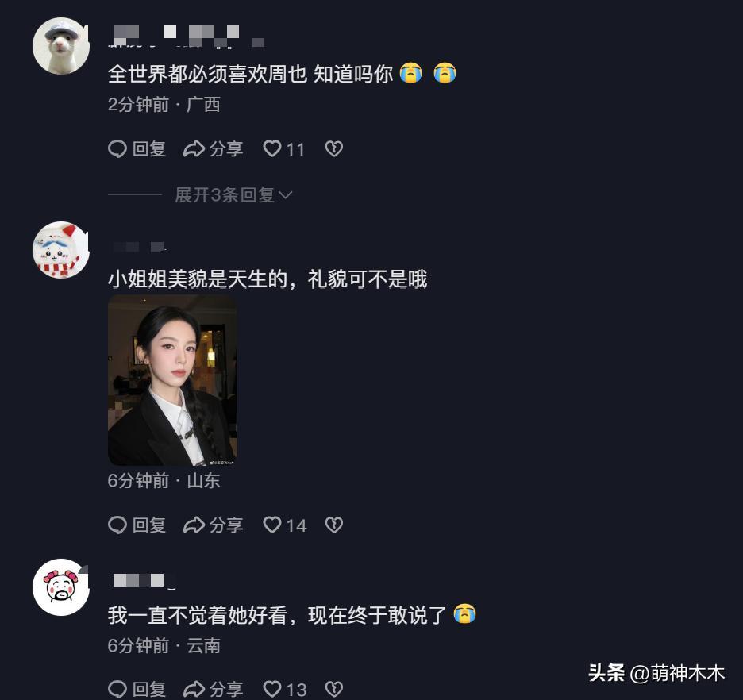The height and width of the screenshot is (700, 743).
Task: Dislike the Shandong comment via broken heart
Action: coord(334,525)
